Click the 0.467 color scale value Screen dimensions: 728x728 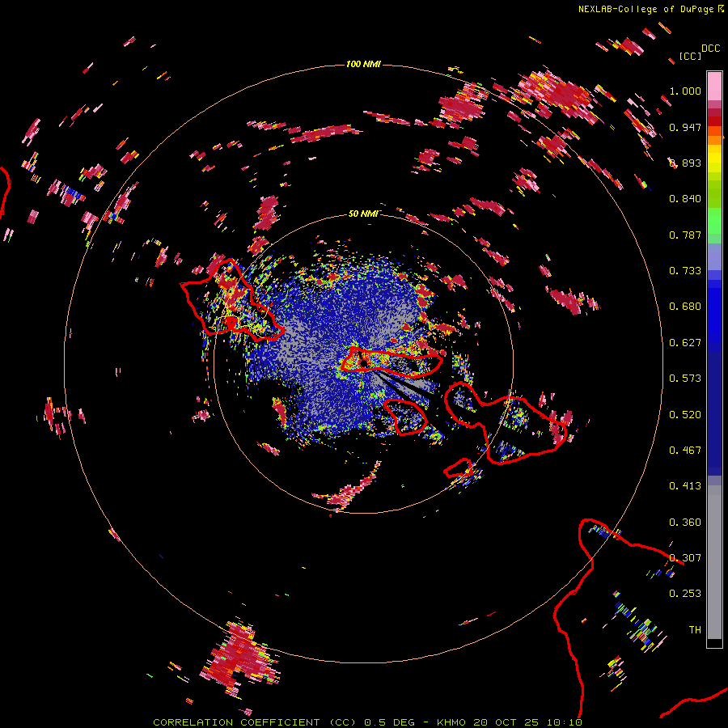[x=685, y=451]
